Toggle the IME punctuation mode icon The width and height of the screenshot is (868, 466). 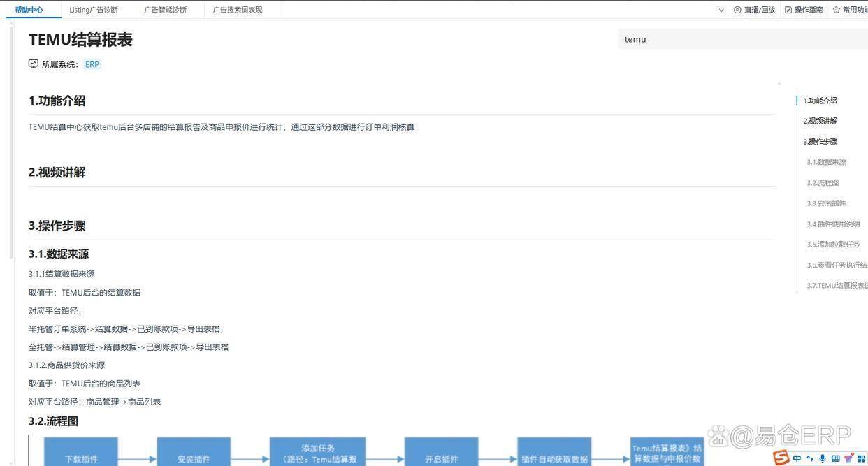coord(810,458)
